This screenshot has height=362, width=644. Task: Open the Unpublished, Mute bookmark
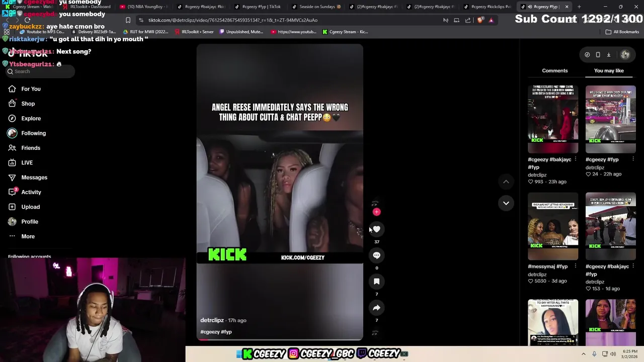(241, 32)
